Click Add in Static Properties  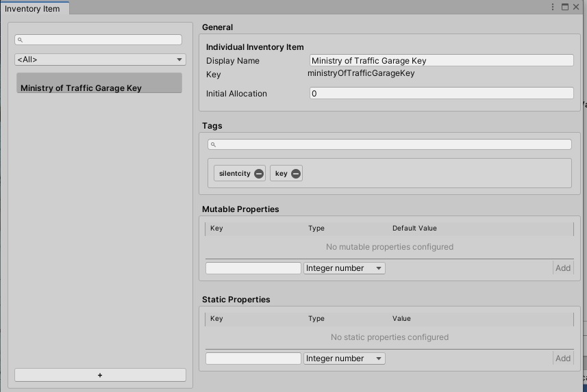[562, 358]
